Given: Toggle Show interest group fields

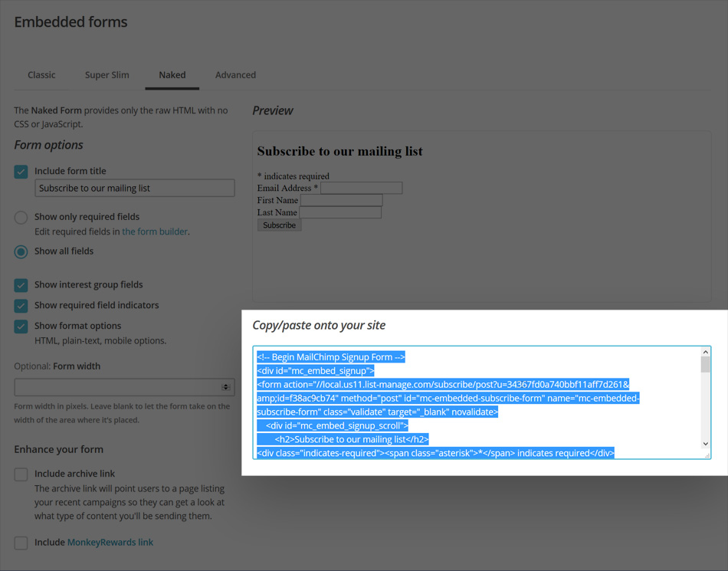Looking at the screenshot, I should (21, 285).
